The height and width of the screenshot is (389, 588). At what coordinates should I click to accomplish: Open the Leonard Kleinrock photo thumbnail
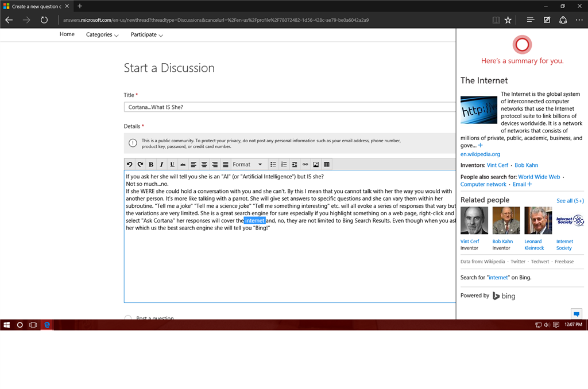538,220
